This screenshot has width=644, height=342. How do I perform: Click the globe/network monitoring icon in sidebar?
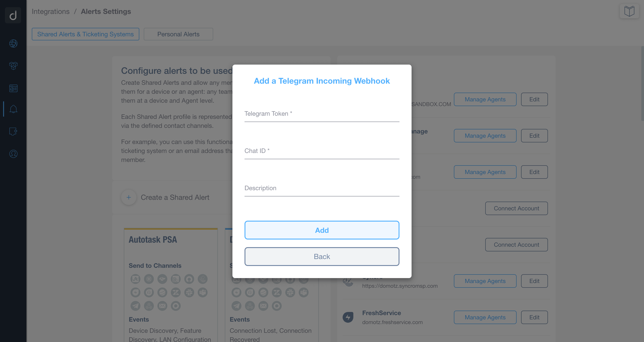click(x=13, y=43)
